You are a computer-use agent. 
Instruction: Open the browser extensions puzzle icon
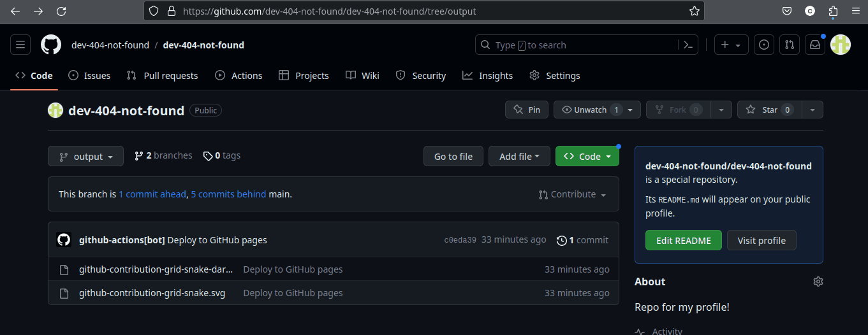[x=833, y=11]
